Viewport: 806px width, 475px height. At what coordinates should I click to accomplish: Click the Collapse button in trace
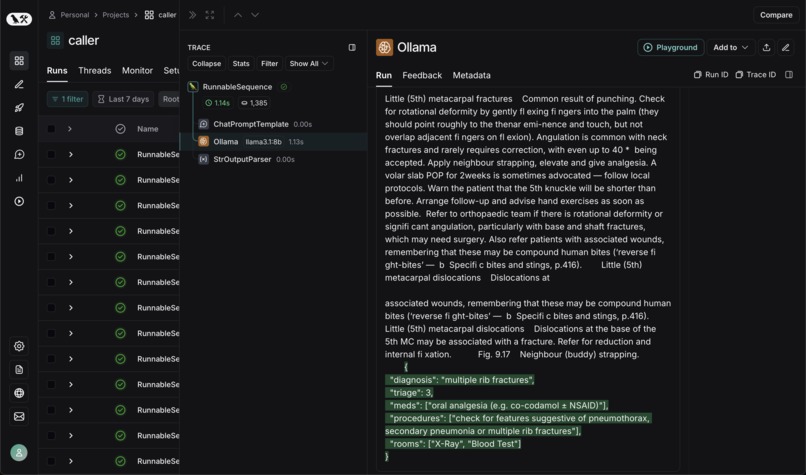point(206,64)
